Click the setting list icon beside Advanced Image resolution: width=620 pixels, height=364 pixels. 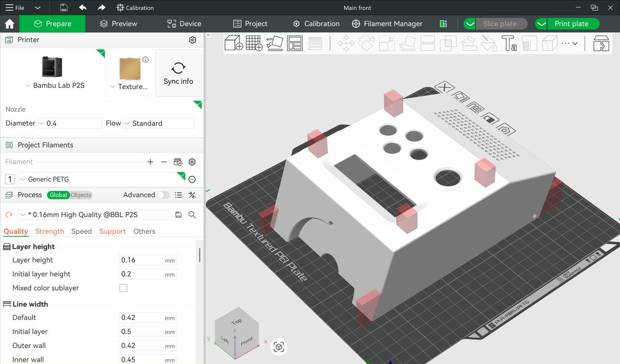point(178,195)
